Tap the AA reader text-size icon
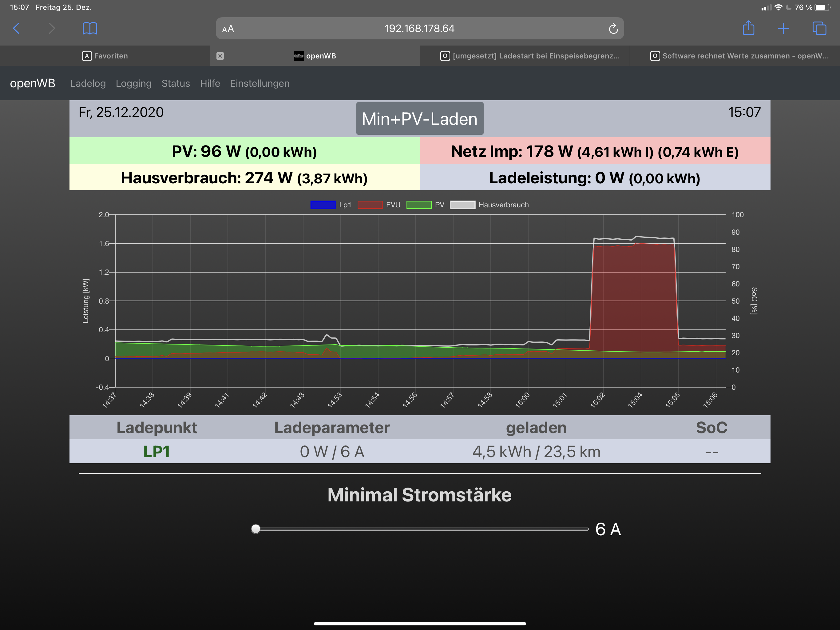This screenshot has width=840, height=630. (x=228, y=29)
